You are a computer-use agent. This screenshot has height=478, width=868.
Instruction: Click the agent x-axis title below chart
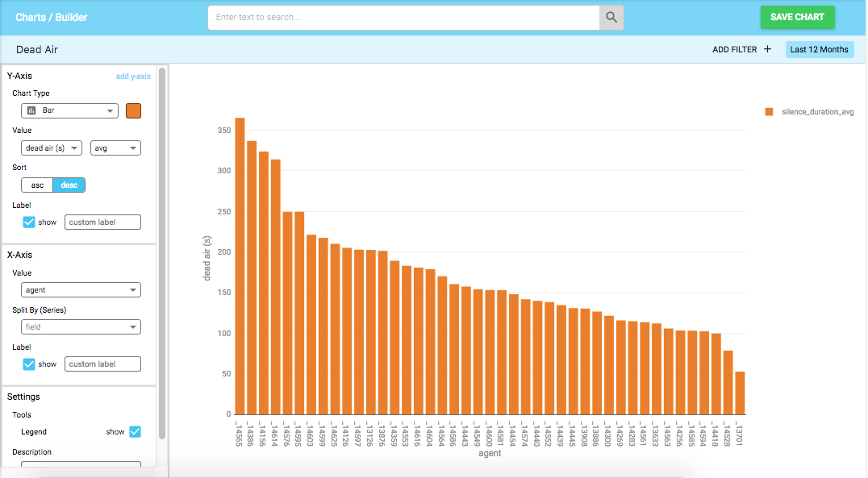(490, 453)
